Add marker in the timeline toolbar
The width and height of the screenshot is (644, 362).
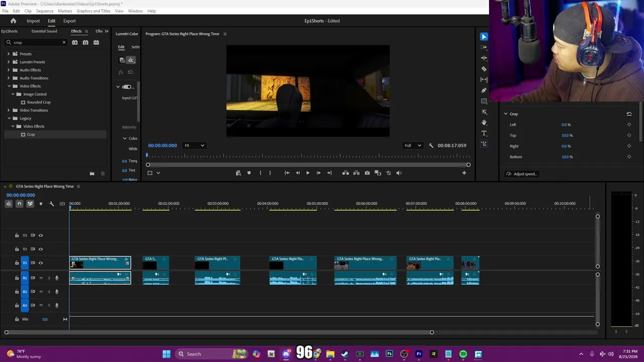(41, 204)
